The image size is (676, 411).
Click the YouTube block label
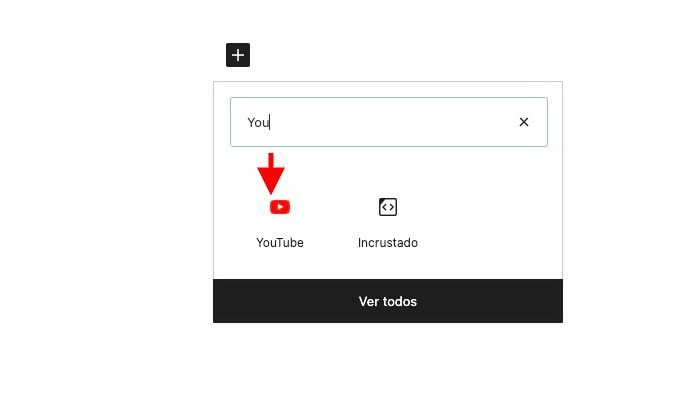[x=280, y=242]
